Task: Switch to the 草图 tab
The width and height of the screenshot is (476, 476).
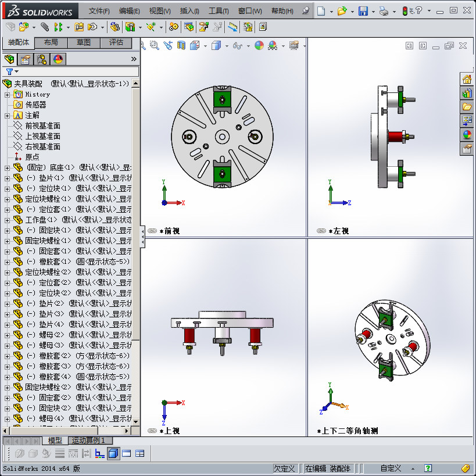Action: (x=84, y=42)
